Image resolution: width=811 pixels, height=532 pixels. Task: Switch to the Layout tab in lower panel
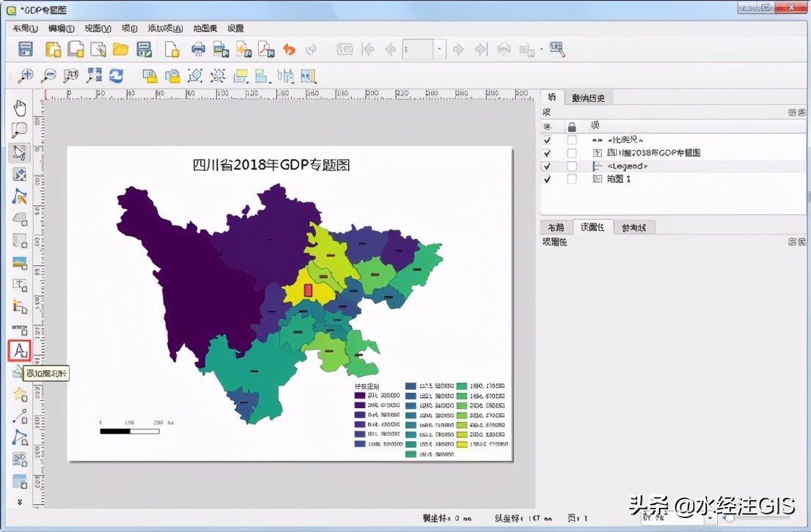(x=556, y=227)
